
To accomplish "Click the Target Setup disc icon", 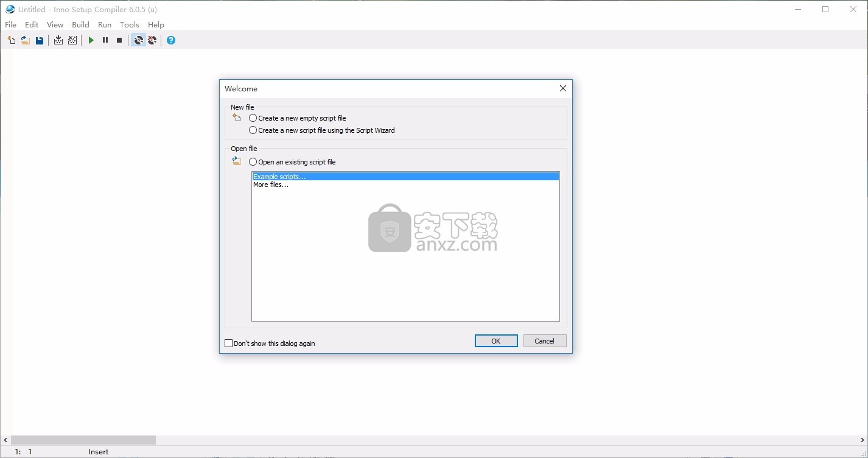I will point(139,40).
